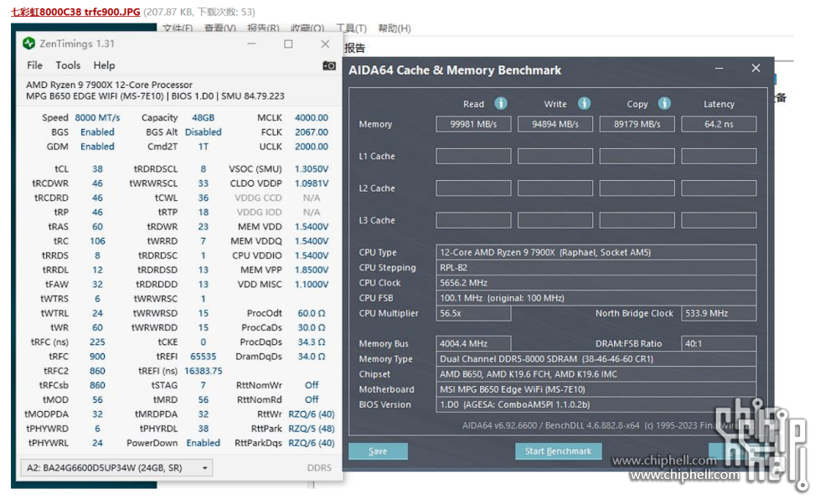
Task: Click the Start Benchmark button
Action: tap(558, 451)
